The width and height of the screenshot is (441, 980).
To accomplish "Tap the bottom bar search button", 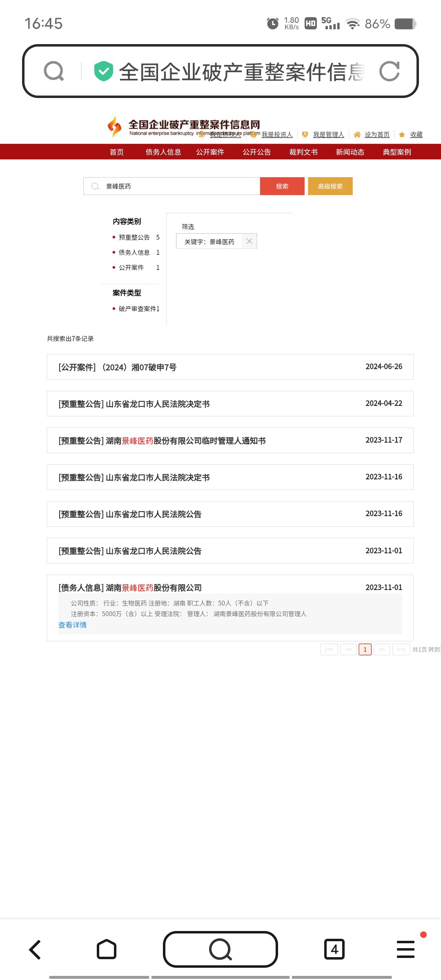I will click(220, 949).
